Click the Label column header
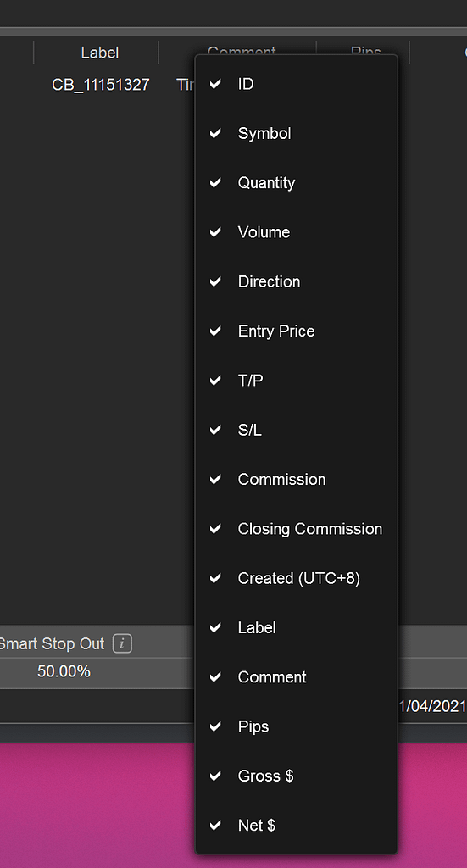 point(100,53)
